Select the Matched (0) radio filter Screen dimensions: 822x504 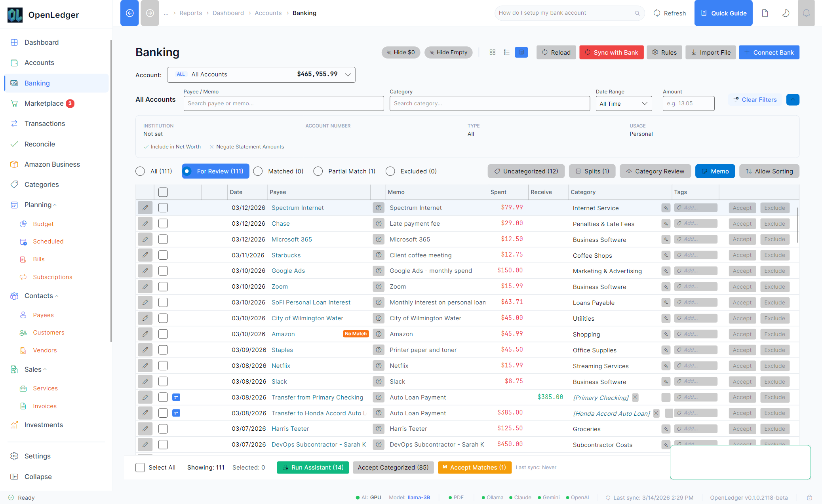point(258,171)
